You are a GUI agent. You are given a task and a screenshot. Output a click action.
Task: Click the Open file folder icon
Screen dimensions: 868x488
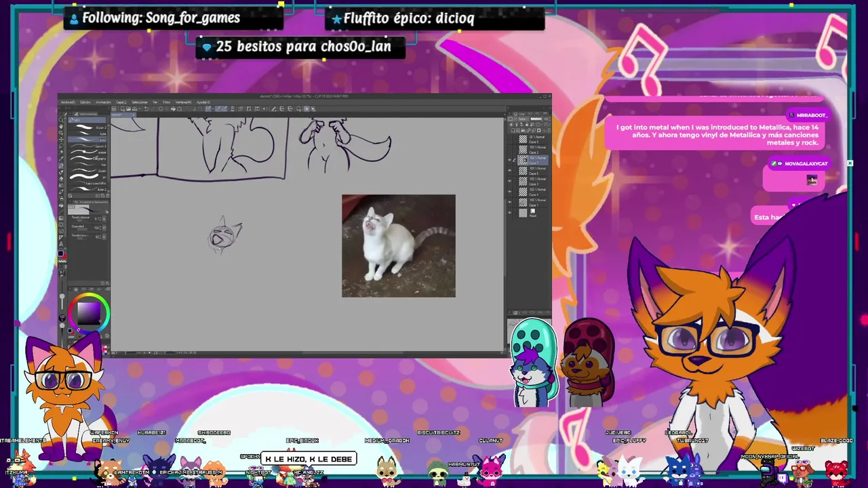(128, 108)
